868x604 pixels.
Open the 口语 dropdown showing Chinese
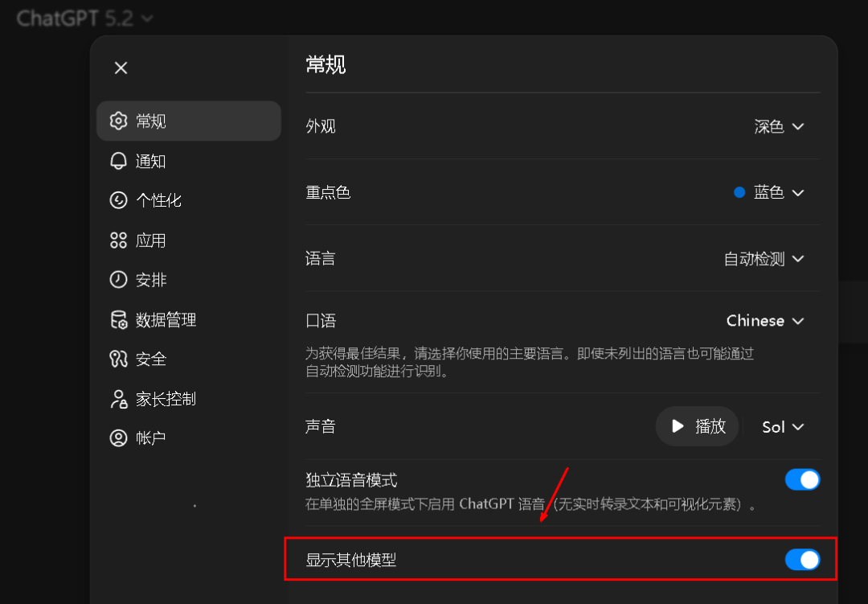click(x=766, y=321)
